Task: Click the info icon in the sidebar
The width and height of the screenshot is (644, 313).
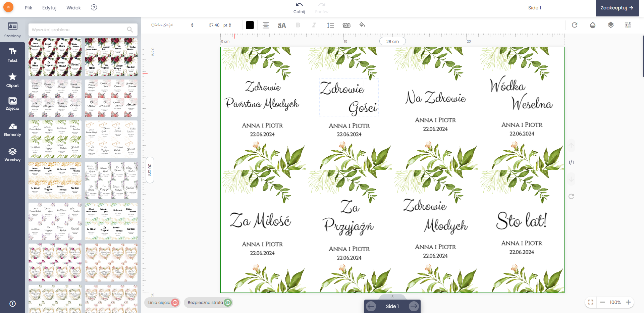Action: click(x=12, y=304)
